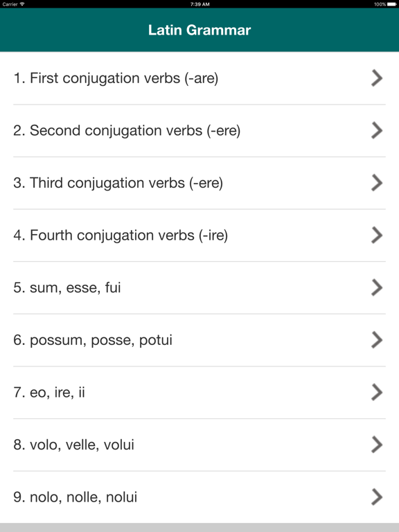This screenshot has height=532, width=399.
Task: Open eo, ire, ii verb page
Action: (199, 393)
